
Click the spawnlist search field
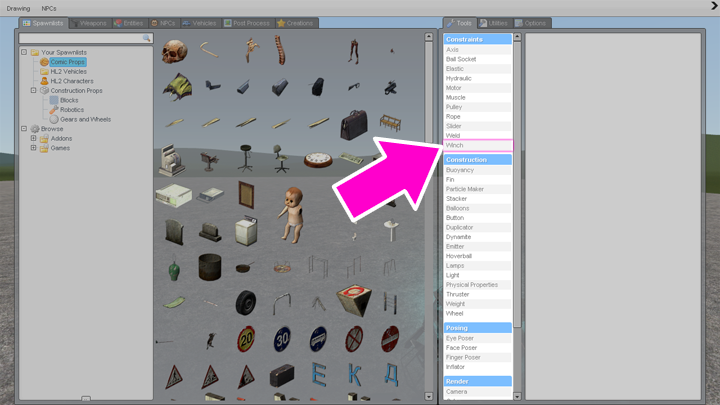85,38
